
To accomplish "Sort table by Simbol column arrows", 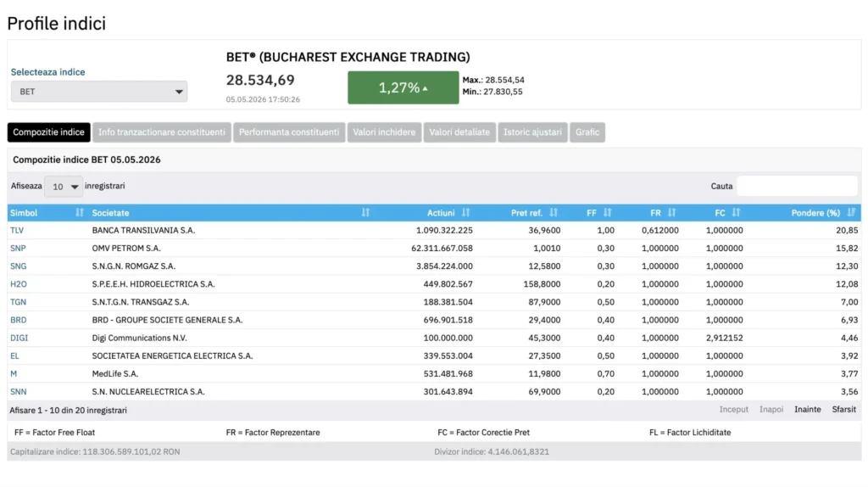I will click(80, 213).
